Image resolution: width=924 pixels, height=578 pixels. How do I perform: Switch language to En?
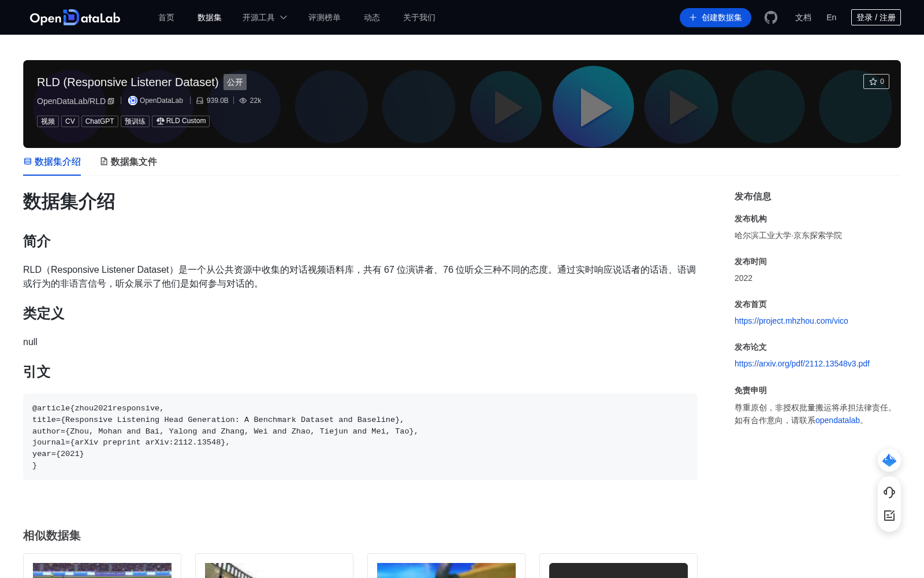(832, 17)
